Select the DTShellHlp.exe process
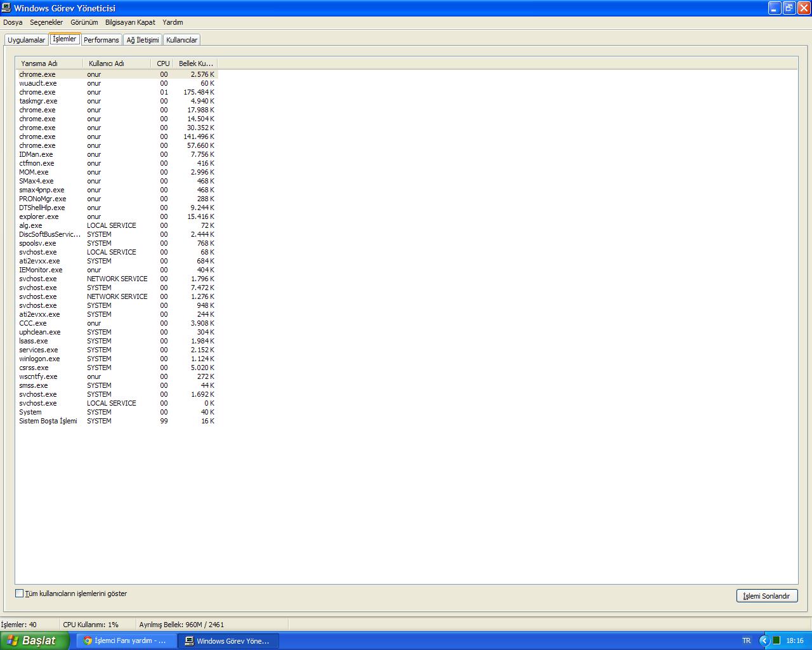The image size is (812, 650). [117, 208]
